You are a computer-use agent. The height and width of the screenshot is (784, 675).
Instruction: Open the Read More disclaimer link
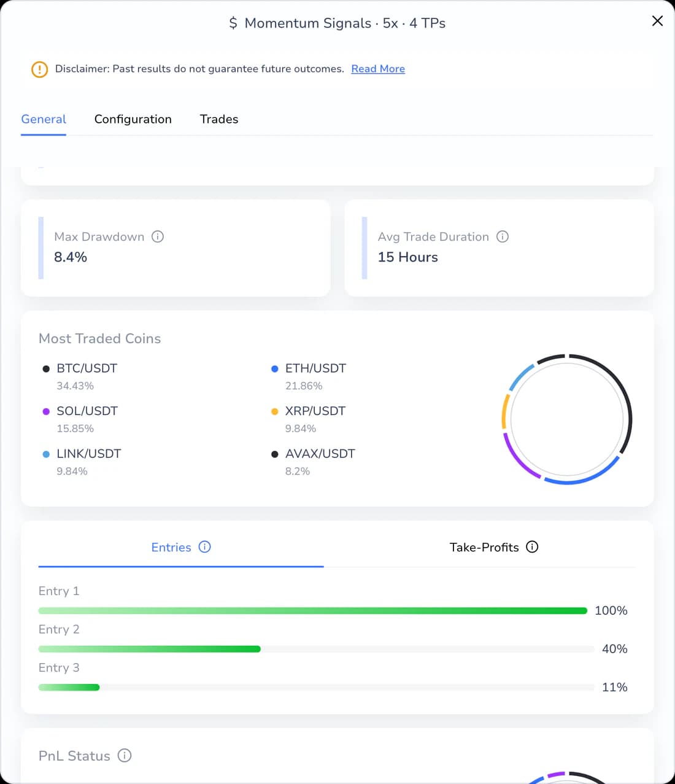click(378, 69)
